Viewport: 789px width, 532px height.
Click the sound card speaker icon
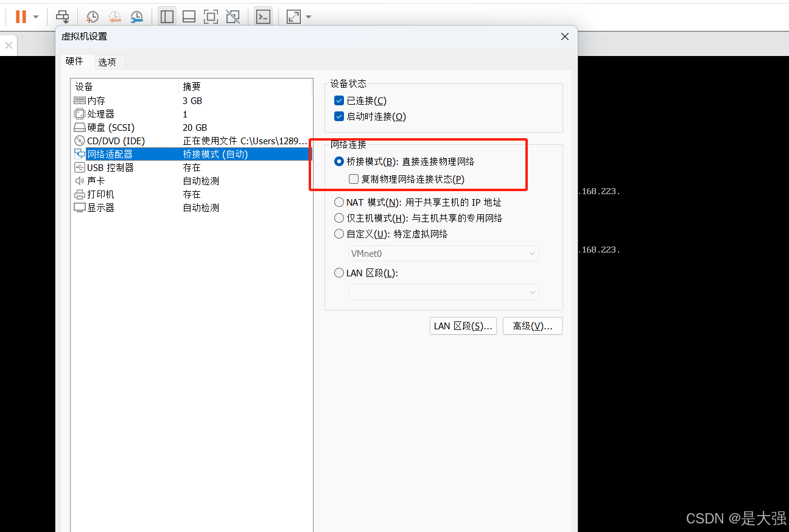[x=80, y=181]
